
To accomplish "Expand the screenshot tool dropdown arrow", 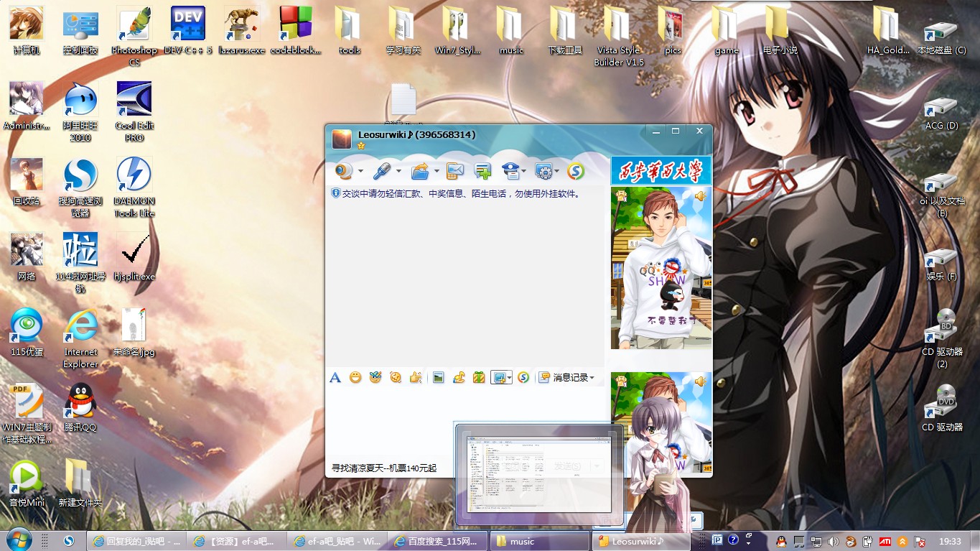I will pos(509,377).
